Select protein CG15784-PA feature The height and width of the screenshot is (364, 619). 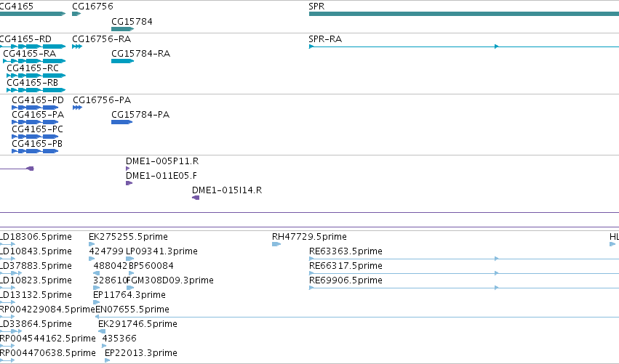[121, 122]
